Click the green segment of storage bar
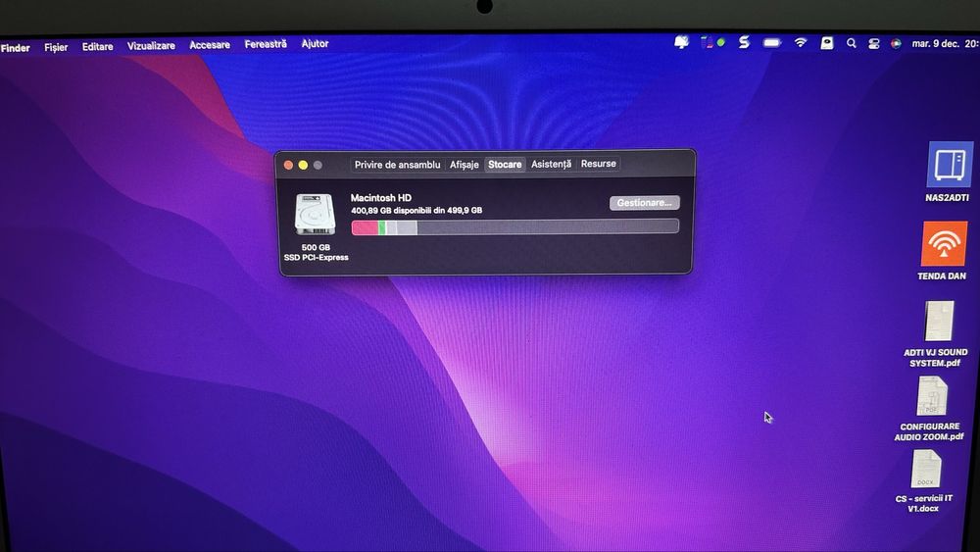Viewport: 980px width, 552px height. (x=382, y=226)
